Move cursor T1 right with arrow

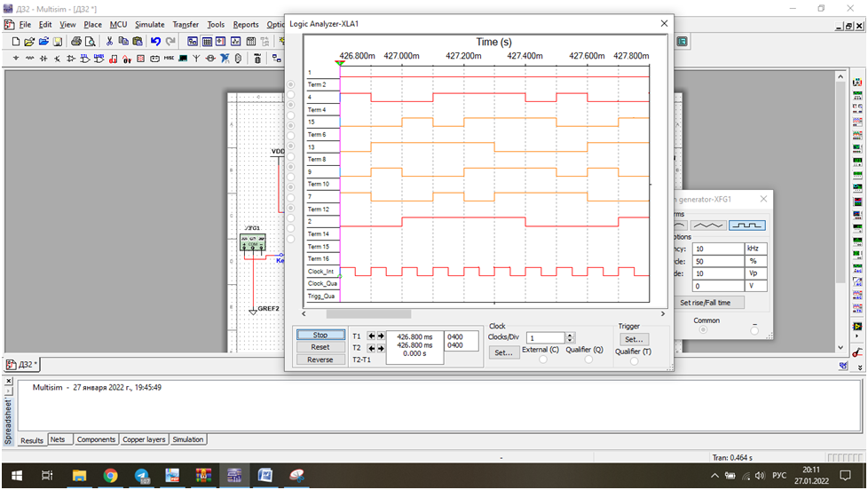[382, 336]
